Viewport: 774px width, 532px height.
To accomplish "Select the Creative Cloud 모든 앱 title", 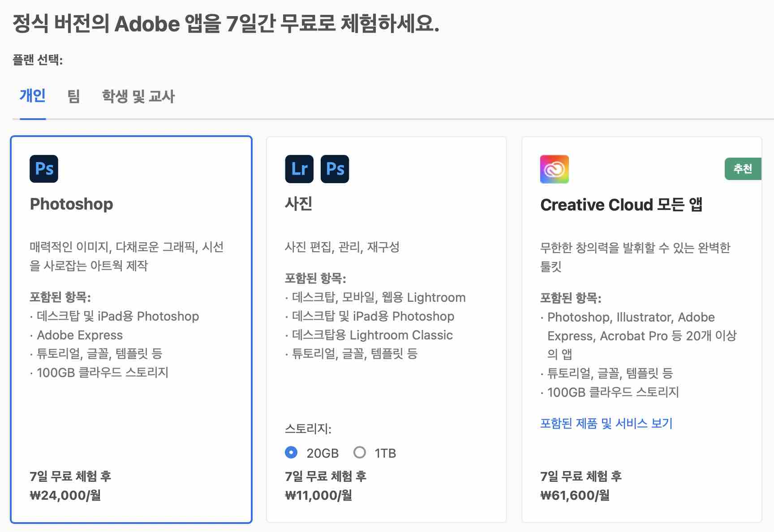I will pyautogui.click(x=621, y=205).
